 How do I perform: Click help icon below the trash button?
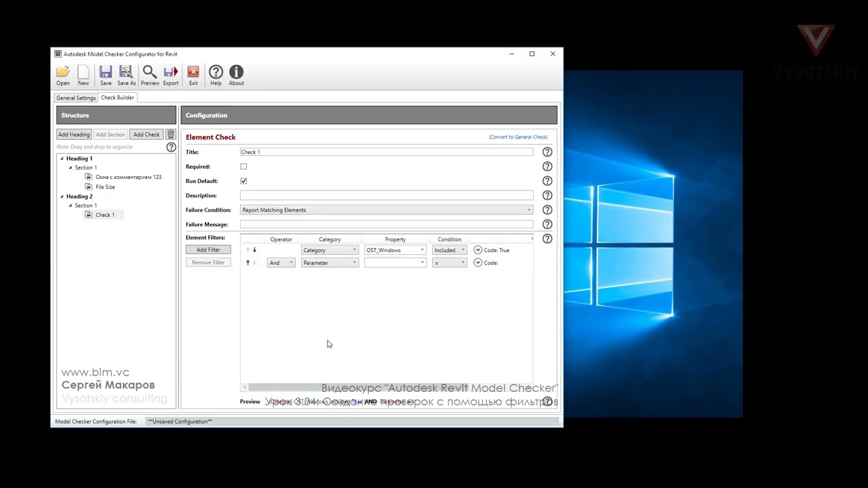coord(171,147)
